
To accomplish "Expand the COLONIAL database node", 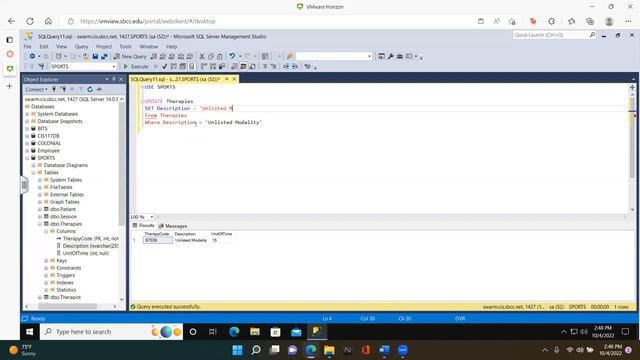I will pos(27,143).
